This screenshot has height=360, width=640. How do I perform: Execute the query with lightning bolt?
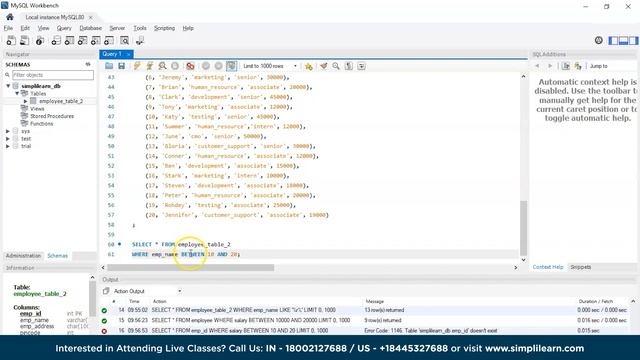pyautogui.click(x=137, y=66)
